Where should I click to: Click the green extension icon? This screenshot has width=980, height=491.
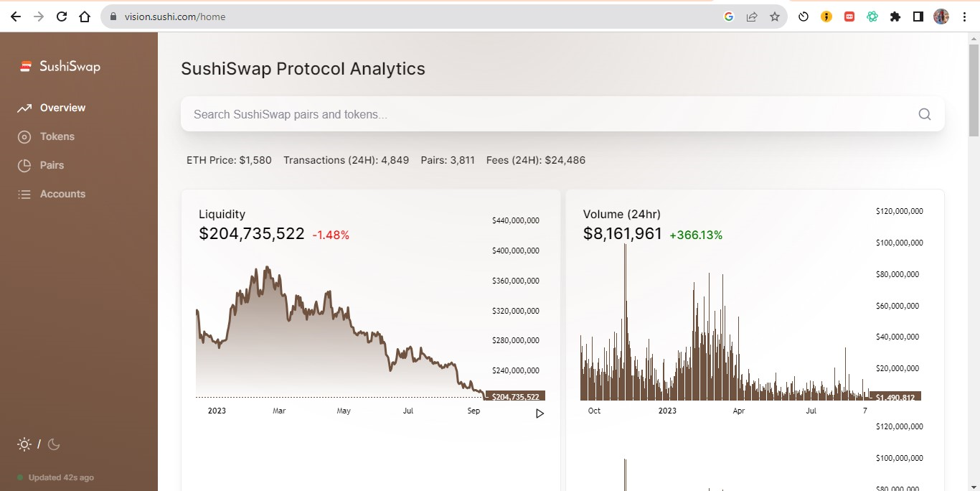tap(872, 17)
